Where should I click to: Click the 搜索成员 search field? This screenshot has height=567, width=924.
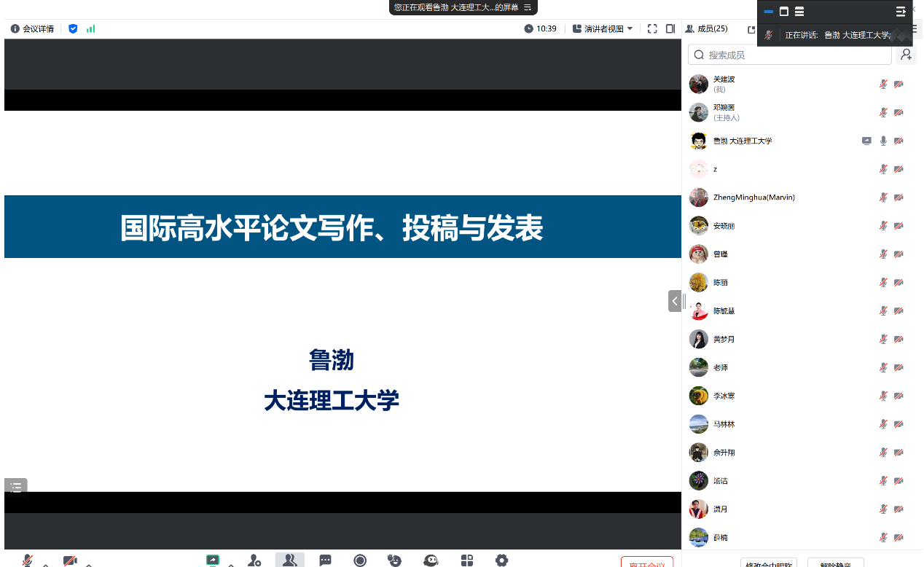[791, 55]
